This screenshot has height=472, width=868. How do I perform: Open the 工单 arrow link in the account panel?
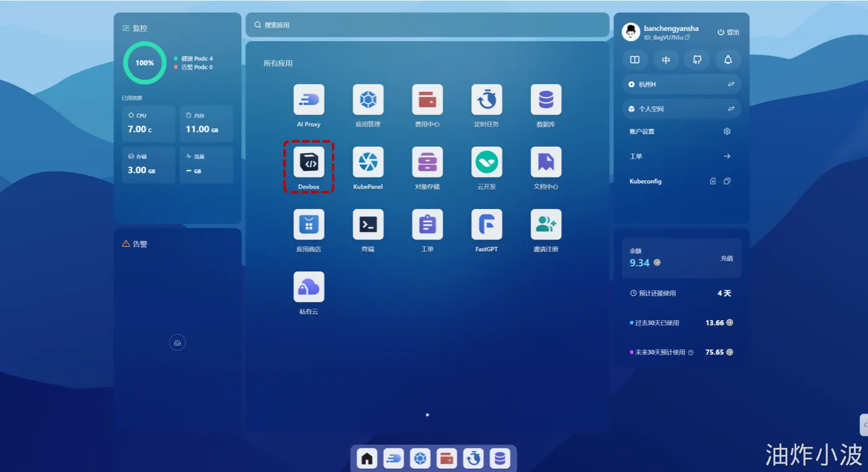click(727, 156)
